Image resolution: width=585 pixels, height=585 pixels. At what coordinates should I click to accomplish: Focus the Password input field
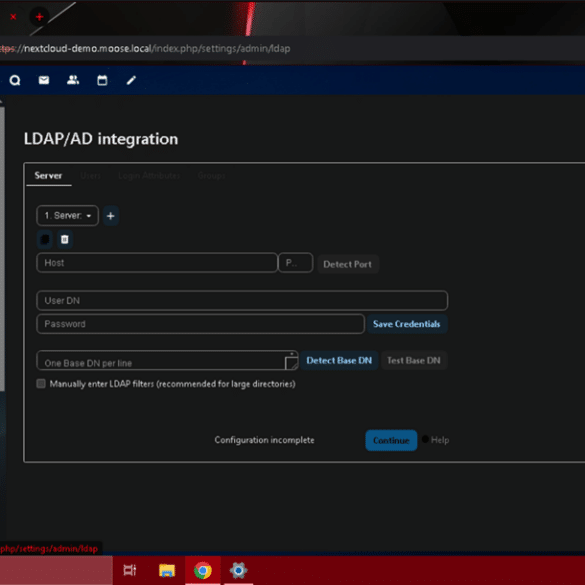200,324
